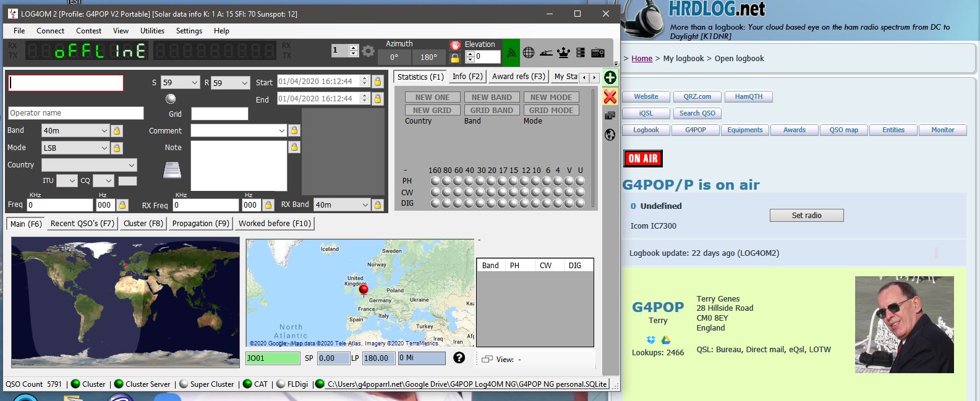Click the Operator name field
Screen dimensions: 980x401
point(76,113)
